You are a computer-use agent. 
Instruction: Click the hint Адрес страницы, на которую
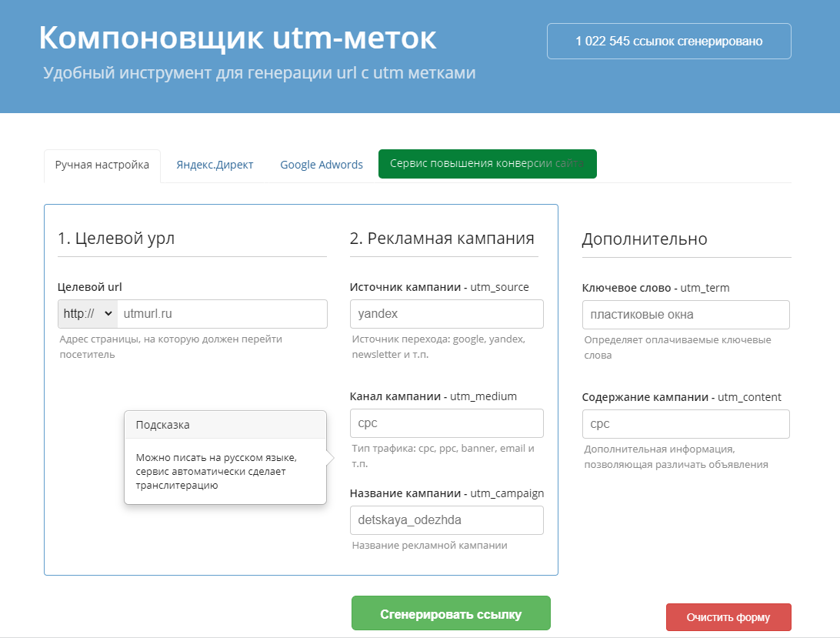pos(171,347)
